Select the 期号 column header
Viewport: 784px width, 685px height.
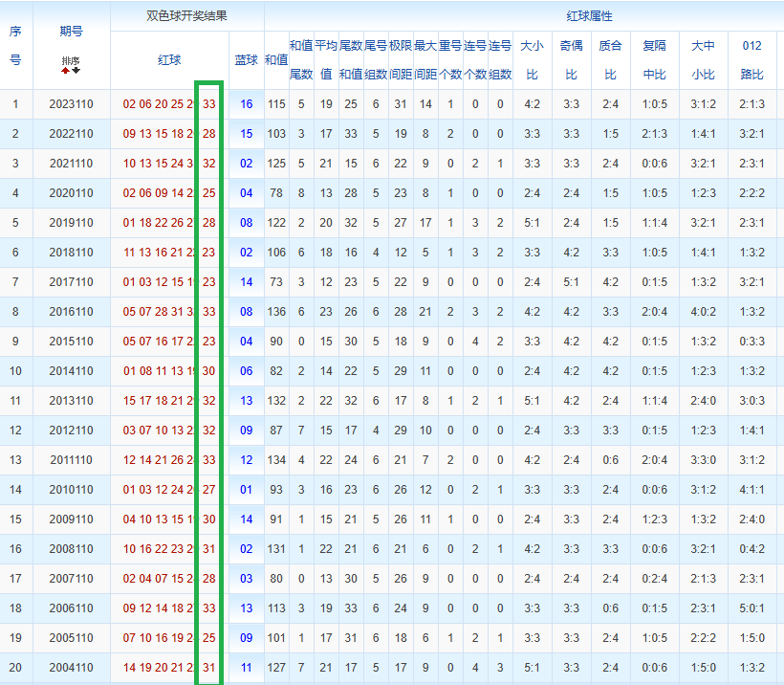(71, 31)
